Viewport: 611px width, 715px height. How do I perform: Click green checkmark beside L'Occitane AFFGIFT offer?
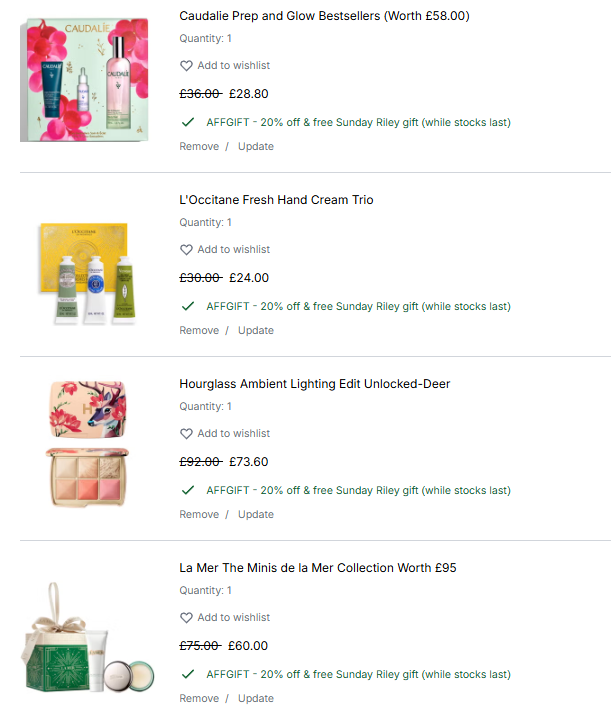click(188, 306)
